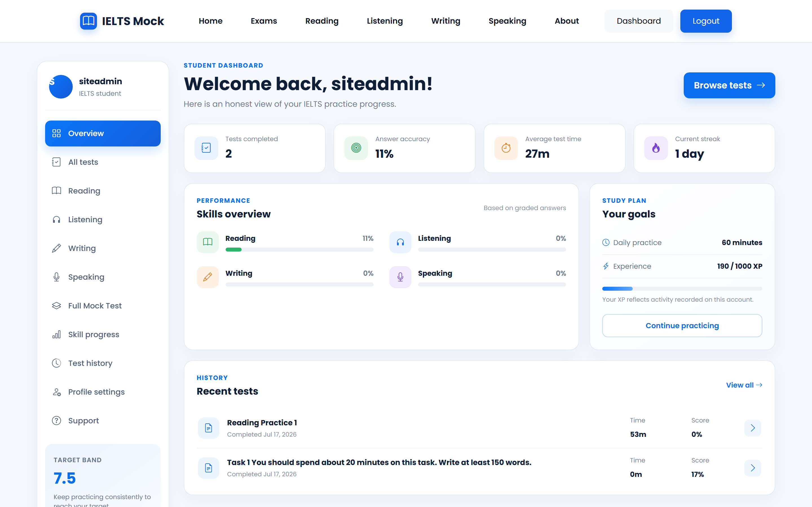Screen dimensions: 812x507
Task: Click the Writing skill pencil icon
Action: point(208,277)
